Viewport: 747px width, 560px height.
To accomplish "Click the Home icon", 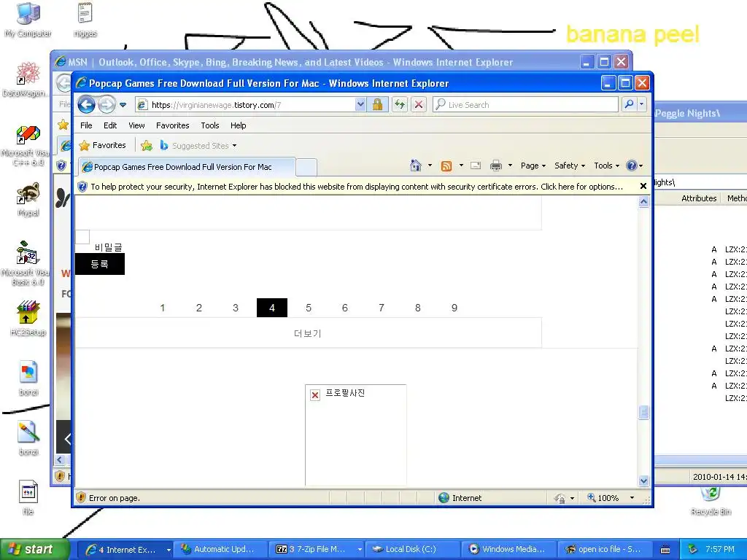I will [x=415, y=166].
